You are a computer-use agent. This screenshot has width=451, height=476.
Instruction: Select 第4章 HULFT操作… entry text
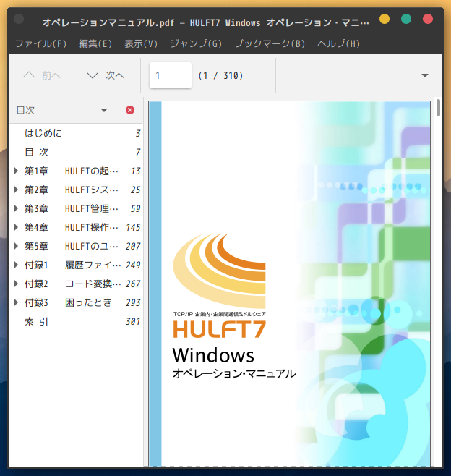coord(72,227)
